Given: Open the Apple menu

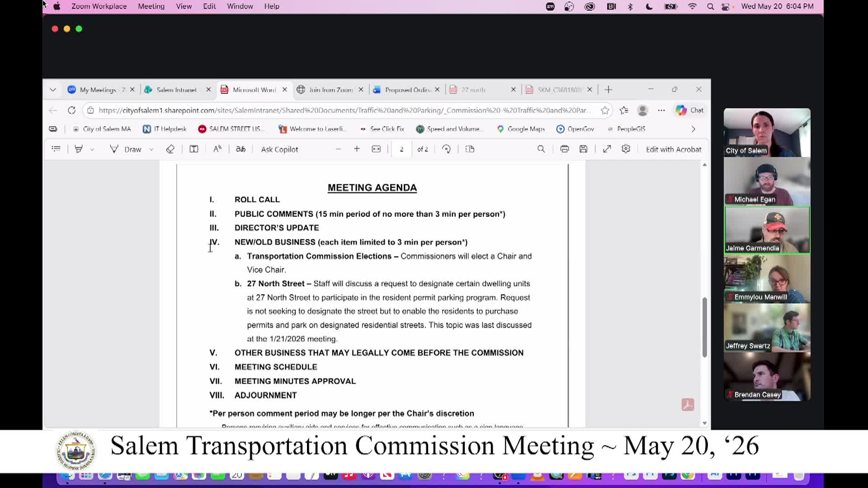Looking at the screenshot, I should [57, 6].
